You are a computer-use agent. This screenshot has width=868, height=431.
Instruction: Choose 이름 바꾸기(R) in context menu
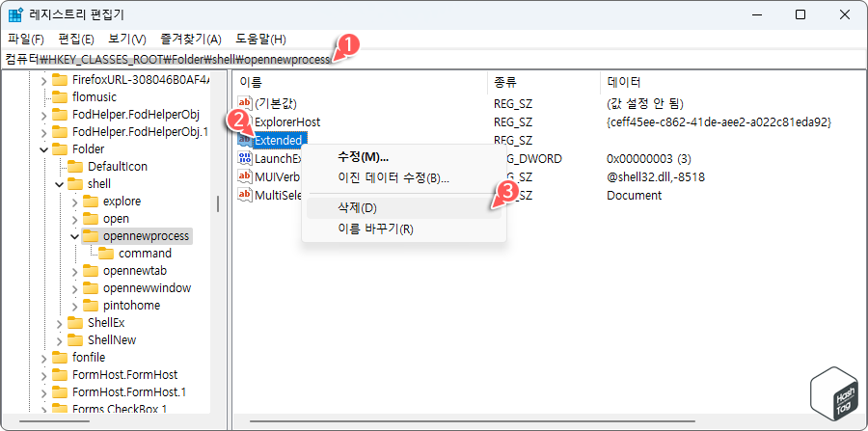click(403, 229)
